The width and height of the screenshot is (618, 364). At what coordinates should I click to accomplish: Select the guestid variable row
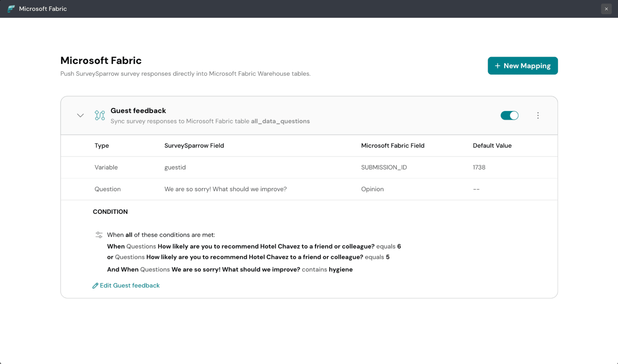pos(175,167)
